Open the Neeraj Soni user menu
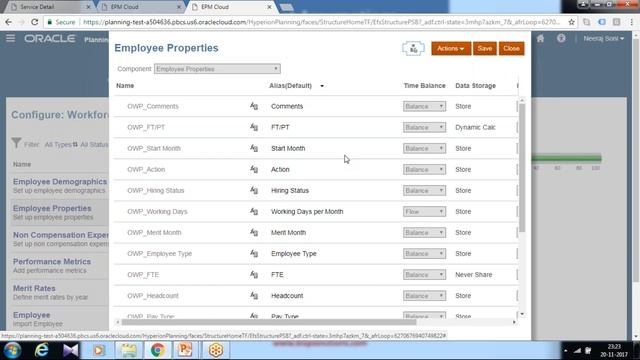Image resolution: width=640 pixels, height=360 pixels. [x=604, y=38]
